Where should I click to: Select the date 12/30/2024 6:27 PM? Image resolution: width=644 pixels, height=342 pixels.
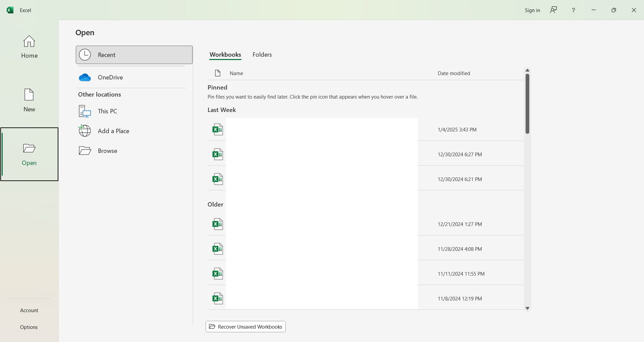(460, 154)
